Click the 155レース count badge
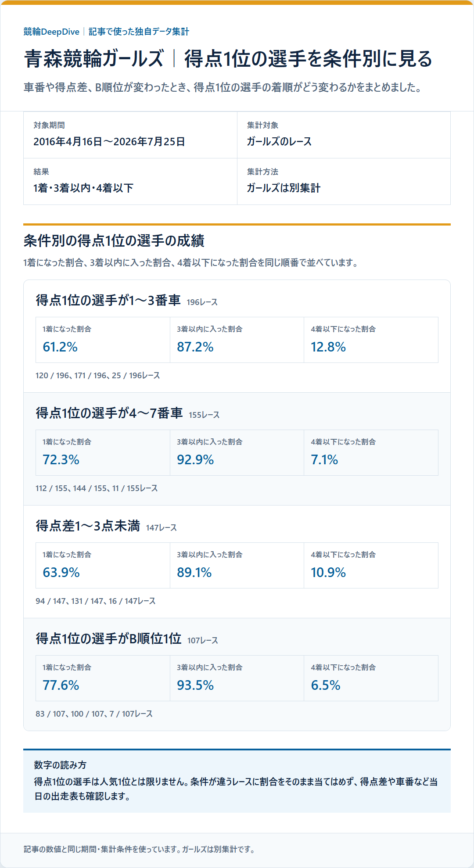474x868 pixels. click(x=204, y=415)
